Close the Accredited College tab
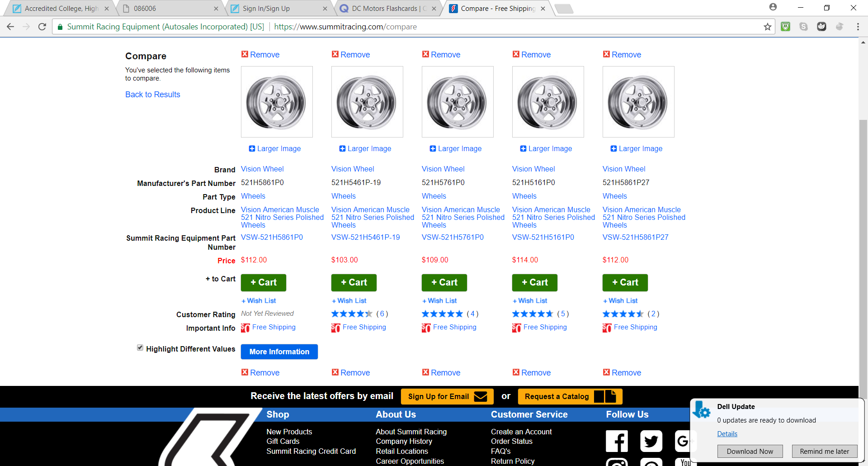868x466 pixels. click(x=107, y=9)
